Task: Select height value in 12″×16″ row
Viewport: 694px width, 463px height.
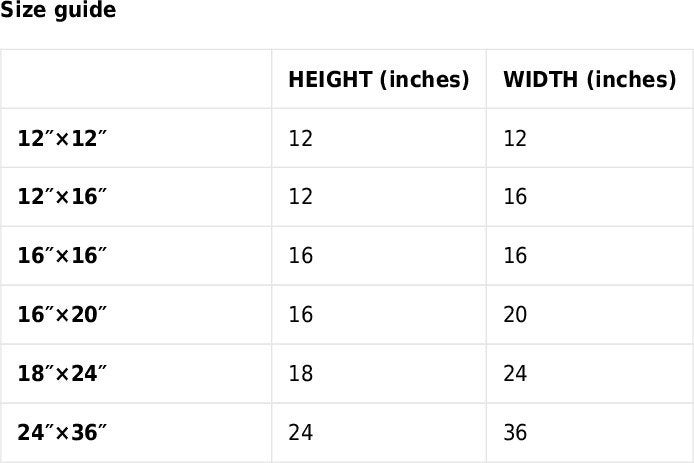Action: click(301, 197)
